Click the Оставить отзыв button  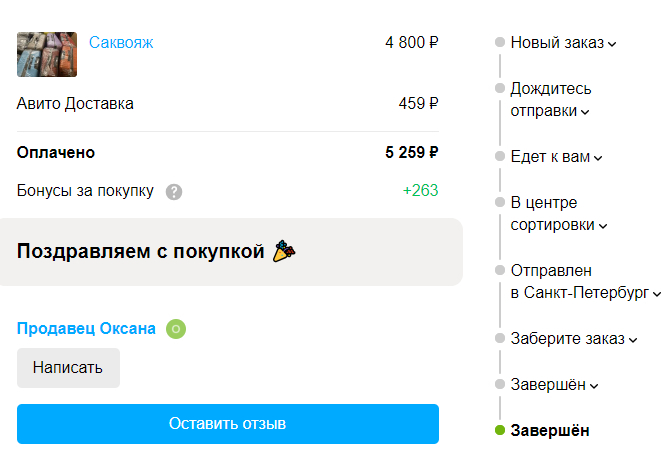(228, 424)
